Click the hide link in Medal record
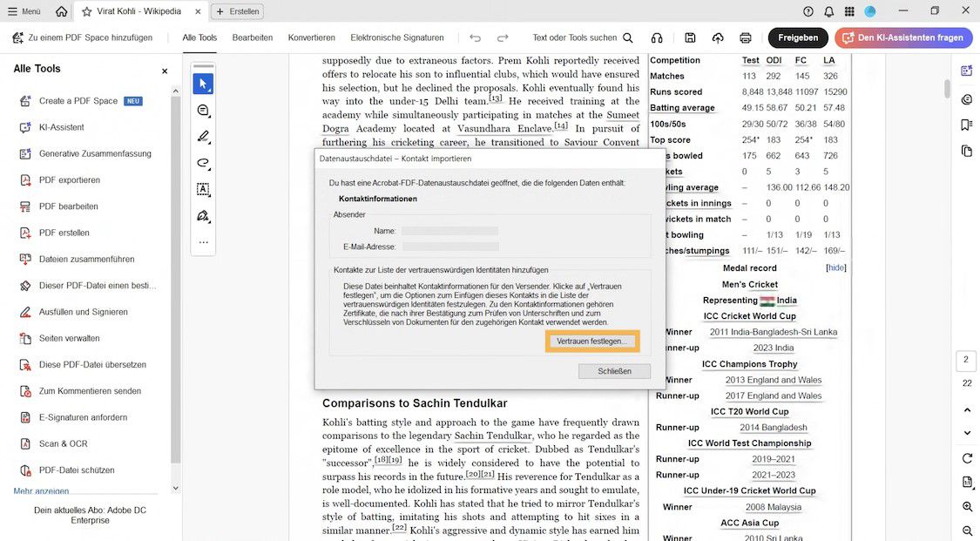This screenshot has width=980, height=541. [x=836, y=267]
